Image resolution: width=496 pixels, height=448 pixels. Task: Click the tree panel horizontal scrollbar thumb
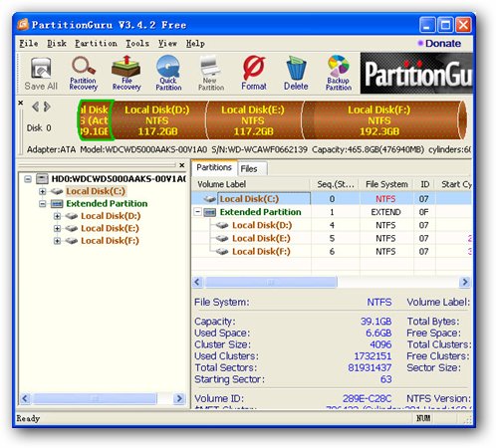tap(95, 398)
